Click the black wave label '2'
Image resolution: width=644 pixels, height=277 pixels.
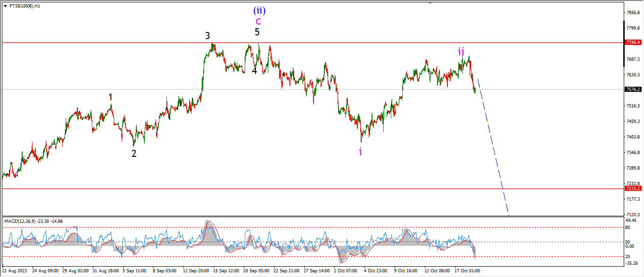coord(134,154)
